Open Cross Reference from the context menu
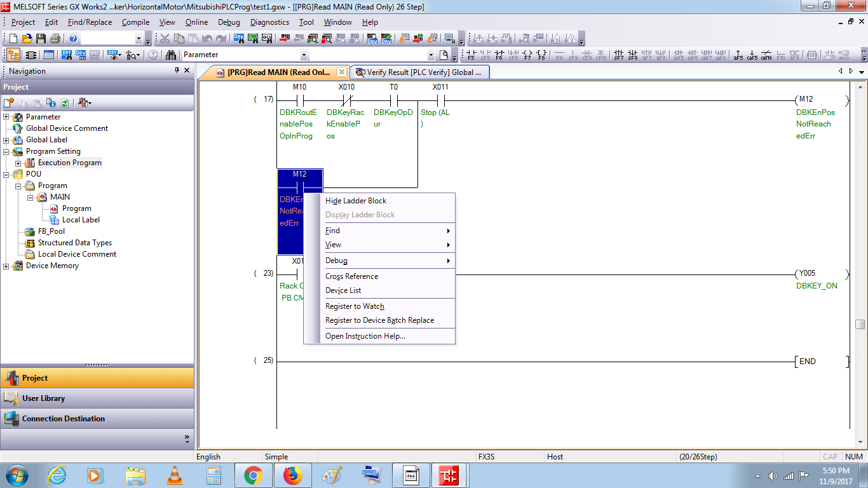Screen dimensions: 868x488 pos(351,276)
